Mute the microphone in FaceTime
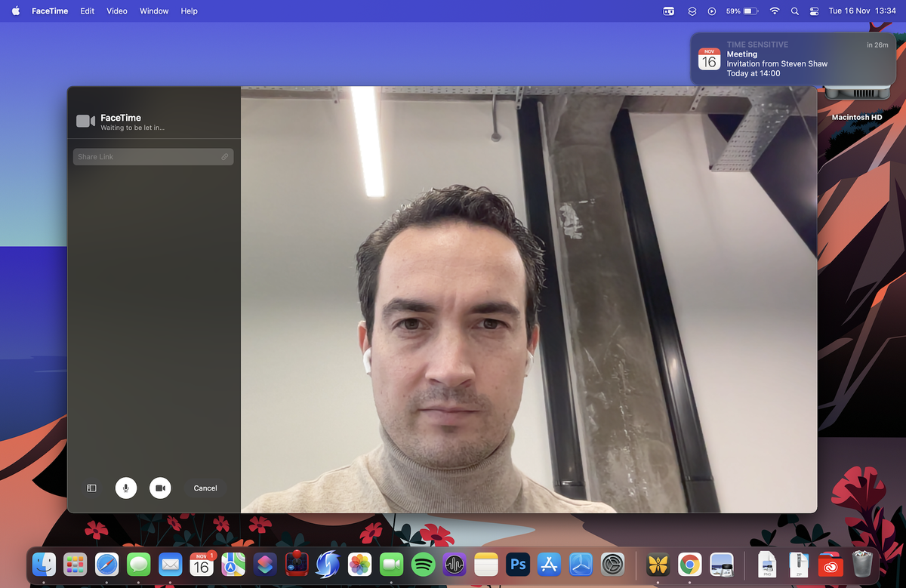906x588 pixels. 126,488
